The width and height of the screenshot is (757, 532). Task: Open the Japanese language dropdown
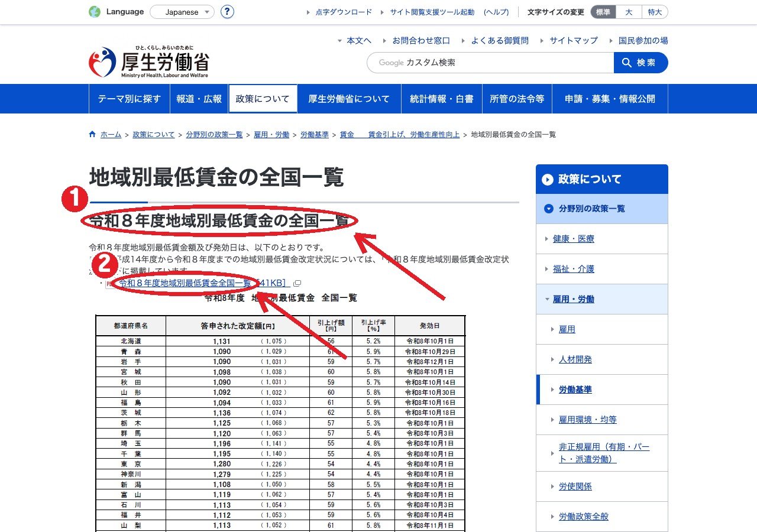[x=182, y=12]
